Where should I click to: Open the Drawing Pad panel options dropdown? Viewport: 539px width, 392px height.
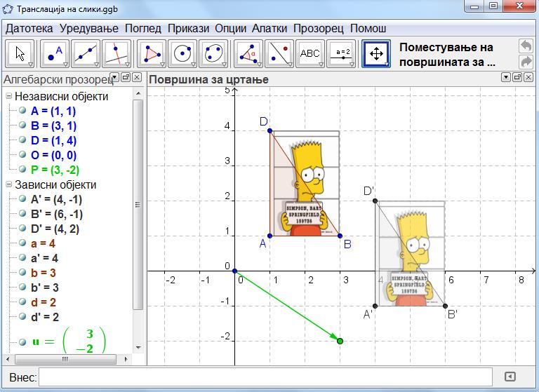[x=505, y=77]
